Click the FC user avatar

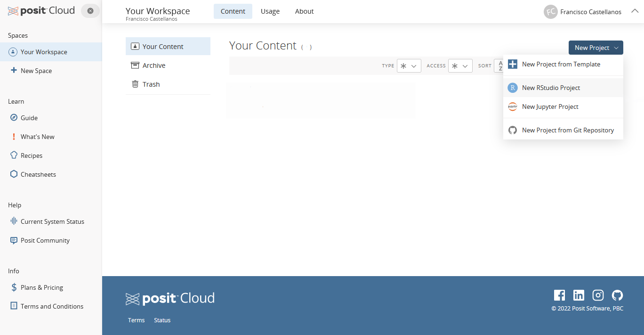click(x=551, y=12)
